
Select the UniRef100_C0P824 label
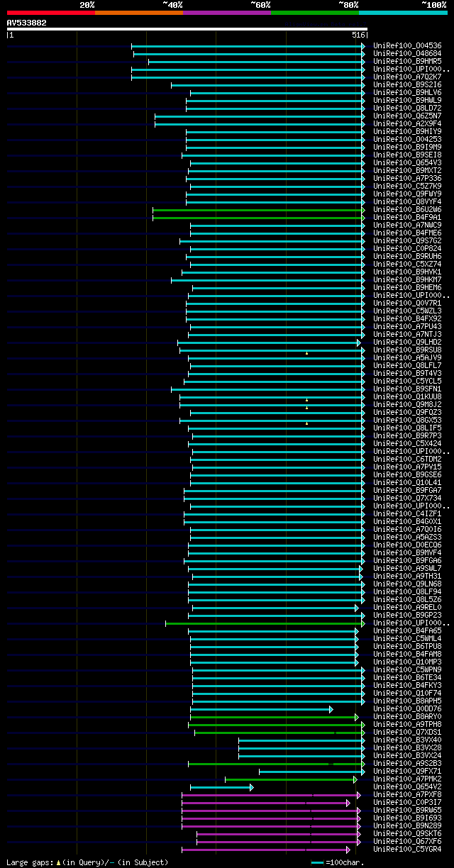pyautogui.click(x=407, y=249)
